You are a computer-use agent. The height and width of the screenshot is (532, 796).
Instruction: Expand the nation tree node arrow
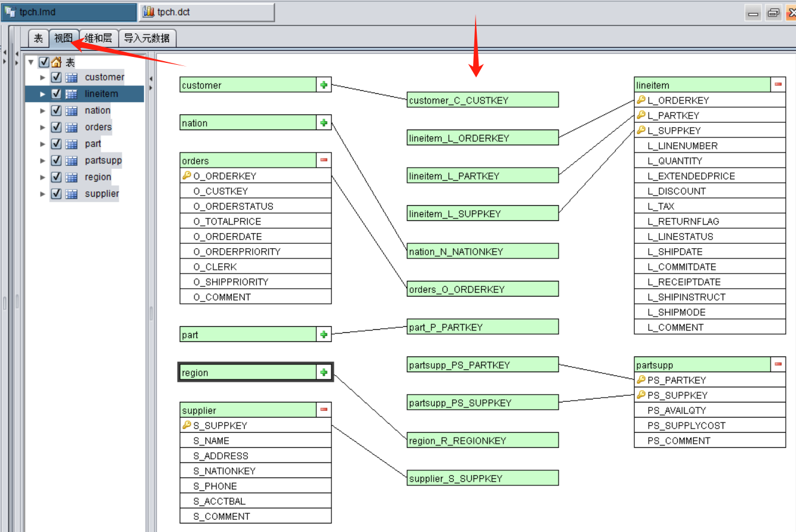[42, 111]
